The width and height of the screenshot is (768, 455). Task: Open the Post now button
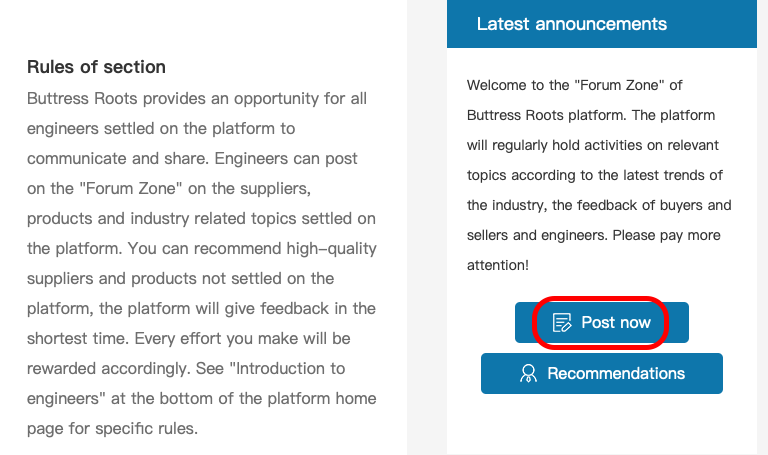click(x=601, y=322)
